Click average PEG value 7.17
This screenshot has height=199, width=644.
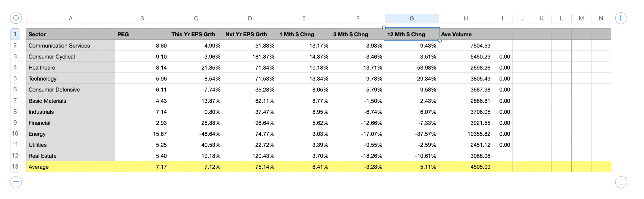pos(142,167)
